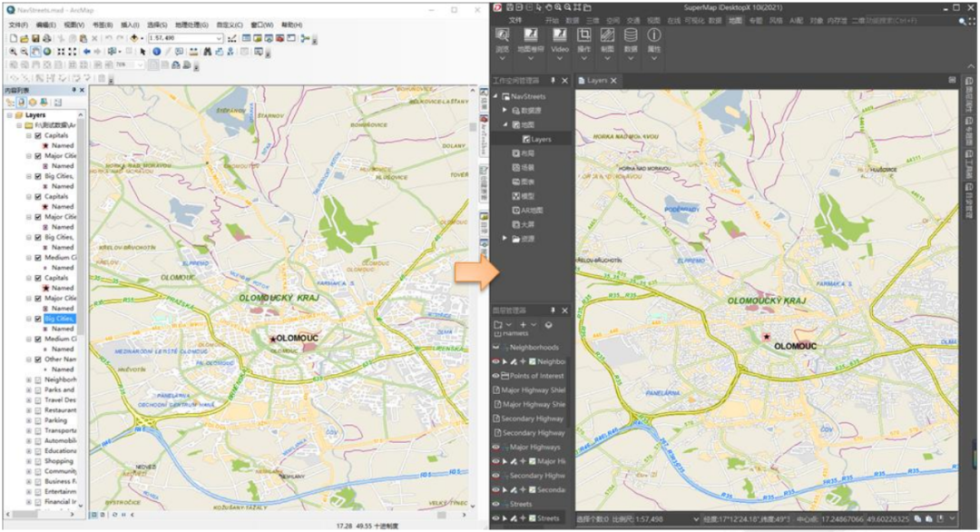Click Open folder icon in ArcMap toolbar
The width and height of the screenshot is (980, 532).
(24, 38)
